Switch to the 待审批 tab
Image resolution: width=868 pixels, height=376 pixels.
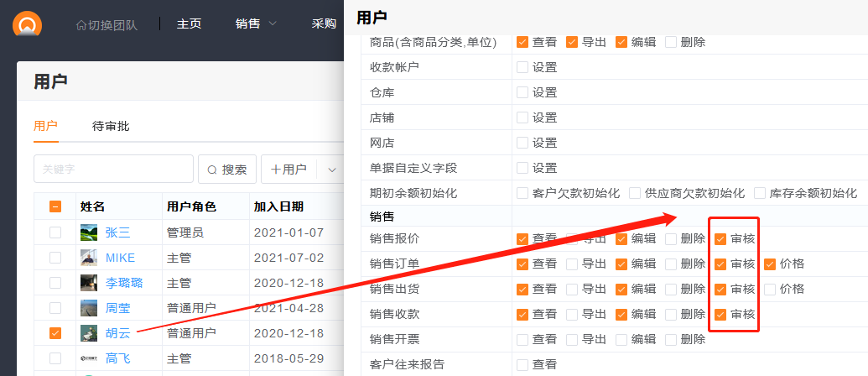point(111,127)
